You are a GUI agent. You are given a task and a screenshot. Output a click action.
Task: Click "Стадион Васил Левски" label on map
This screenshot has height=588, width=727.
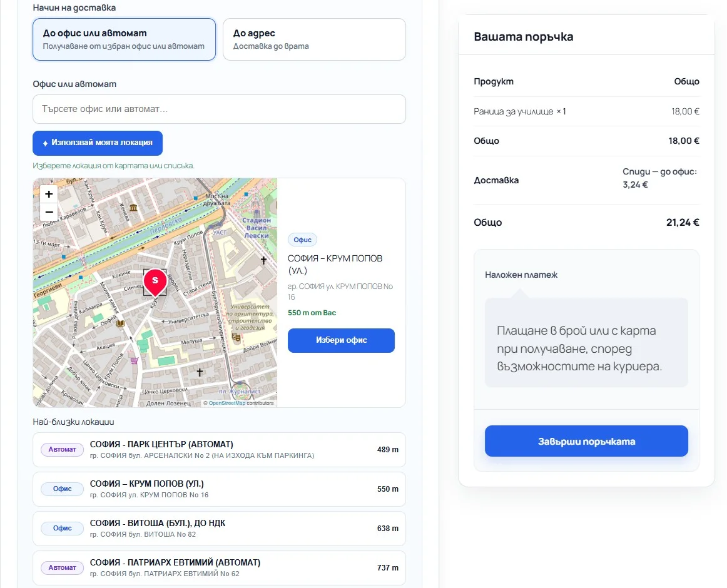[x=257, y=228]
